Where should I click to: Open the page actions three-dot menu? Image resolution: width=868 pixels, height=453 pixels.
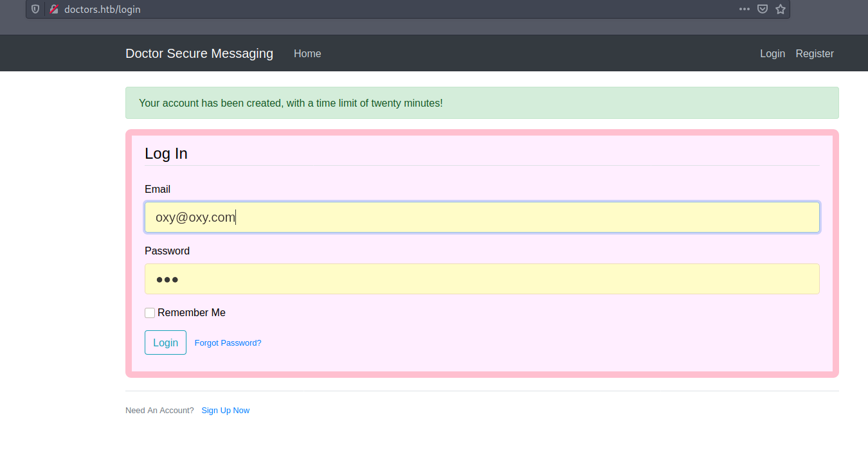click(x=745, y=9)
